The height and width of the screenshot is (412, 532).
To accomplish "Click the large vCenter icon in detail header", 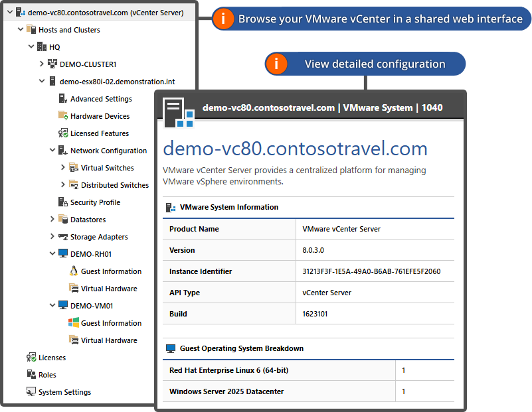I will [x=179, y=113].
